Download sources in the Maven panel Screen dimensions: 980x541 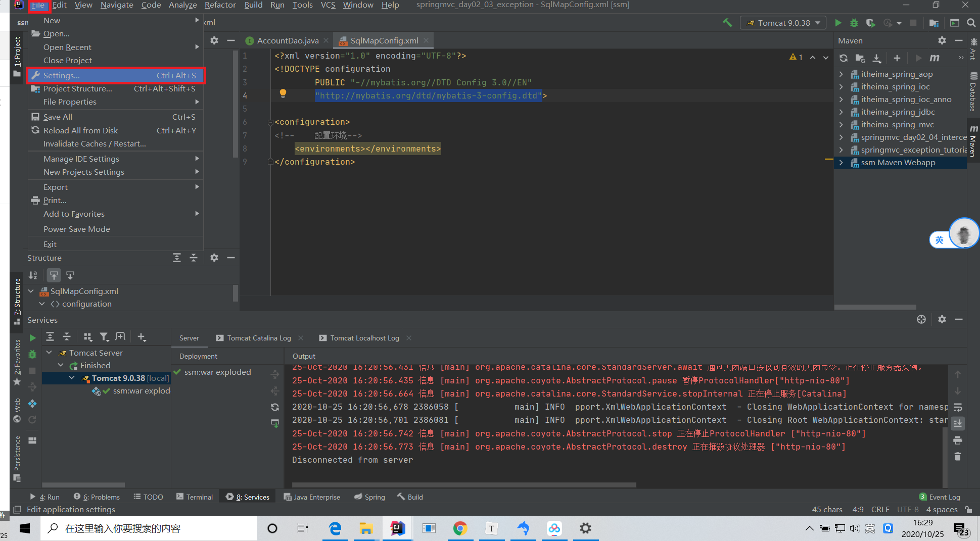coord(877,58)
